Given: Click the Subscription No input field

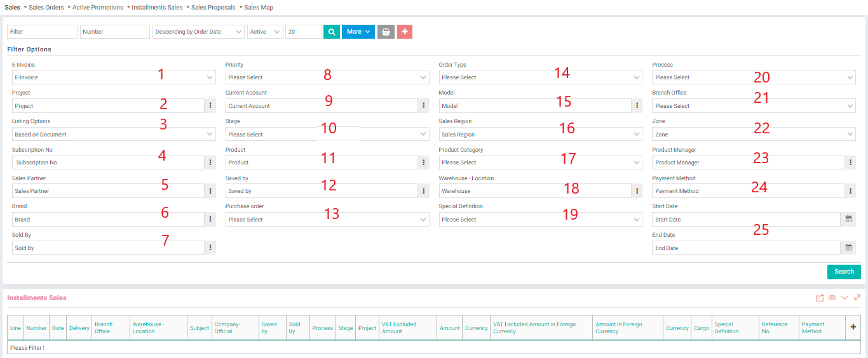Looking at the screenshot, I should click(108, 162).
